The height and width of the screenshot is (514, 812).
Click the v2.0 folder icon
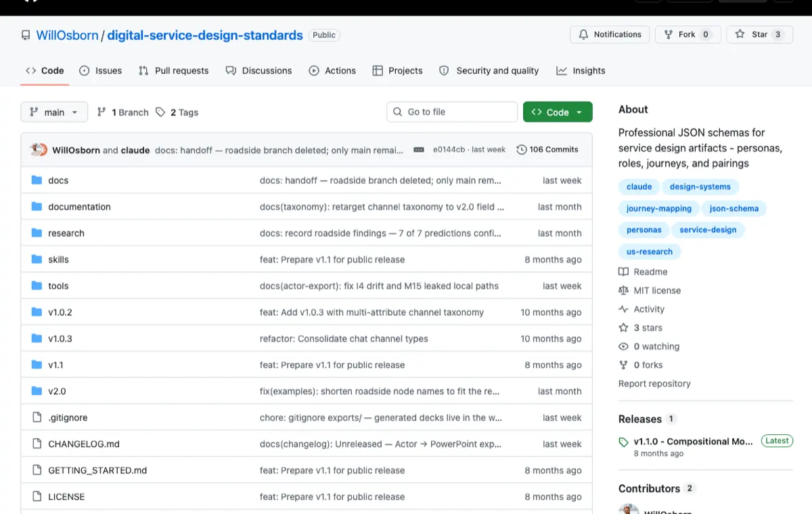pyautogui.click(x=37, y=392)
